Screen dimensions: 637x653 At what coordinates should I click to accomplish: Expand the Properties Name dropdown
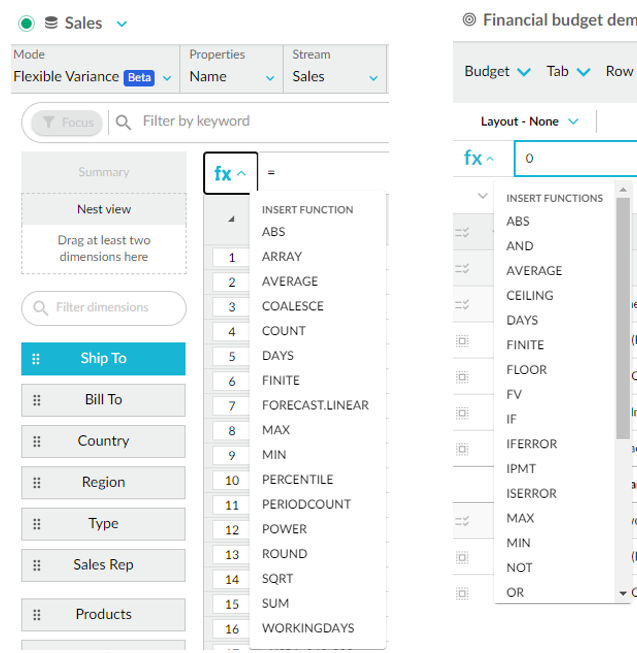pyautogui.click(x=270, y=78)
